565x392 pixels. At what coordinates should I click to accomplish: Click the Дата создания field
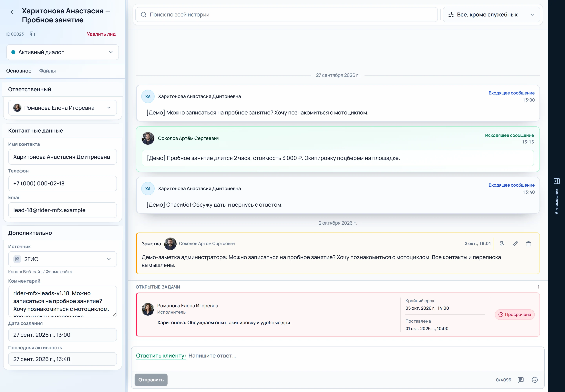(x=62, y=335)
